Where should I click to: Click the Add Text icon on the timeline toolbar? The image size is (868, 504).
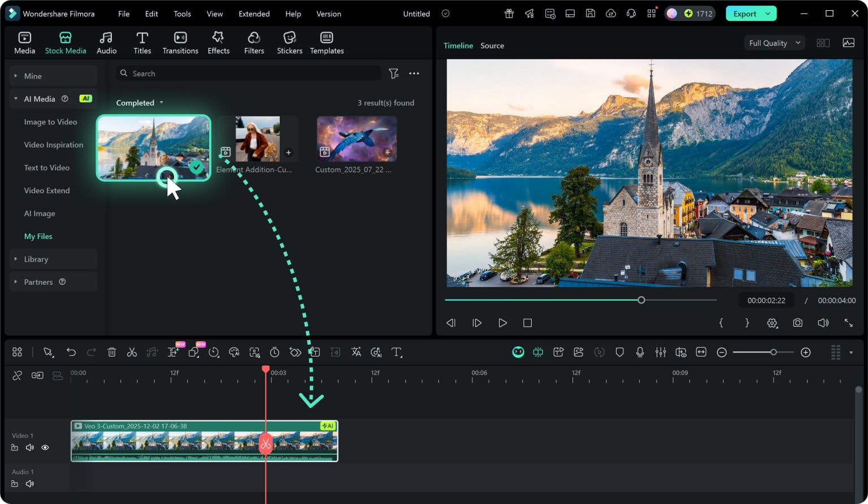[397, 351]
